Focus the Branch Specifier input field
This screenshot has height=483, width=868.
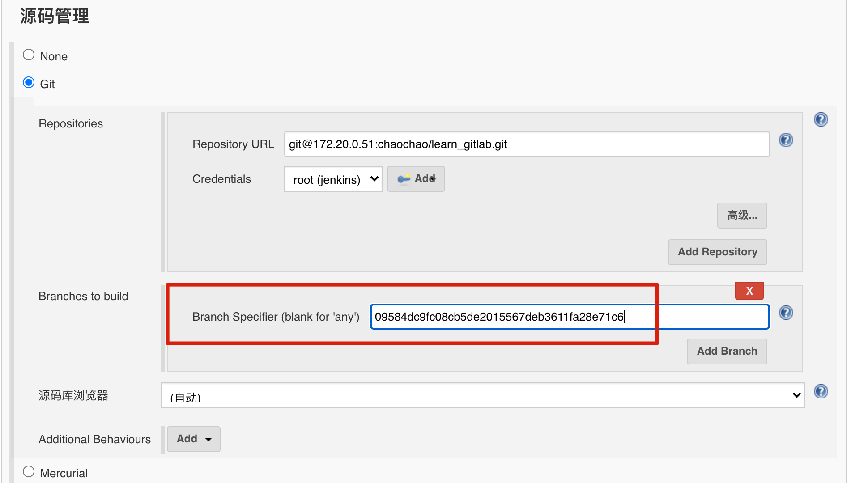[x=570, y=317]
